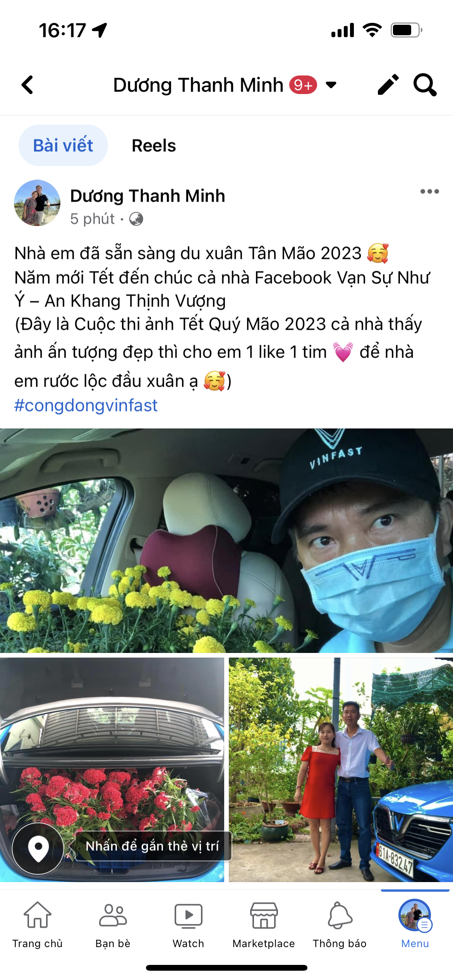Expand the profile switcher dropdown arrow

click(x=331, y=85)
